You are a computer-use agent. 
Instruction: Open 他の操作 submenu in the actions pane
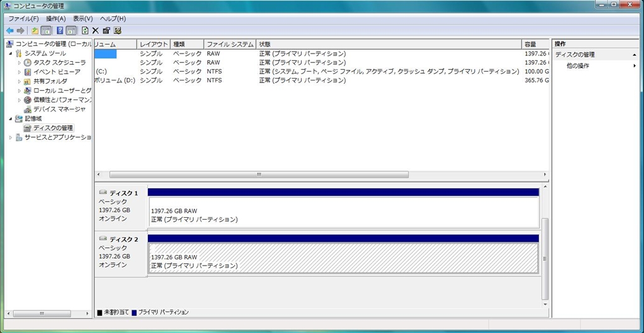point(578,65)
